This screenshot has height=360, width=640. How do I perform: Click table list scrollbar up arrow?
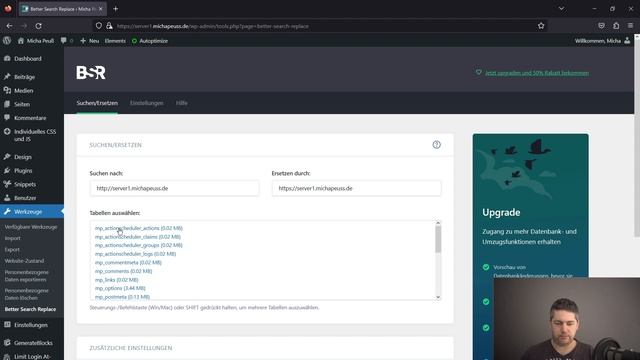[x=438, y=223]
